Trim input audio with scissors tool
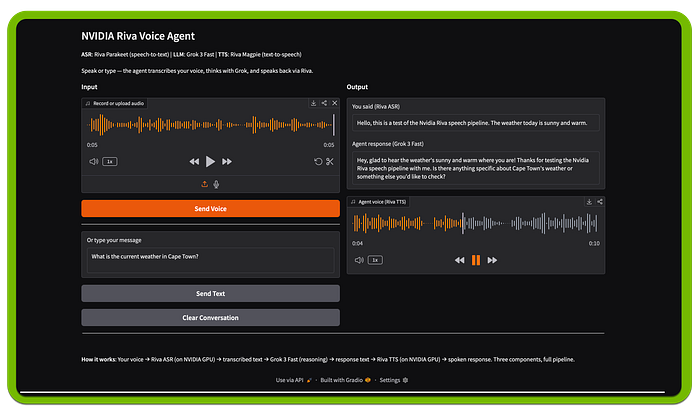The height and width of the screenshot is (420, 700). [329, 162]
